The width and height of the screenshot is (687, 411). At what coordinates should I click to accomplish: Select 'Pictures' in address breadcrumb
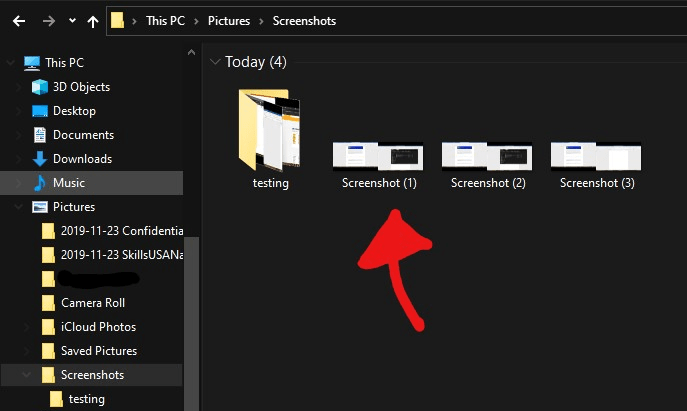pos(229,21)
